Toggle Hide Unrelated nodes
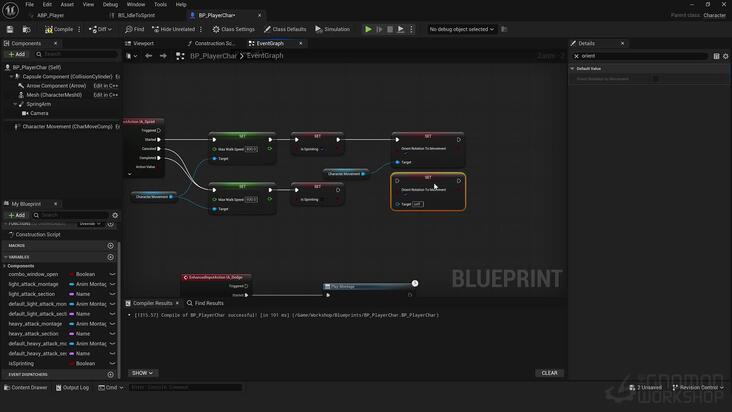The image size is (732, 412). click(x=174, y=29)
